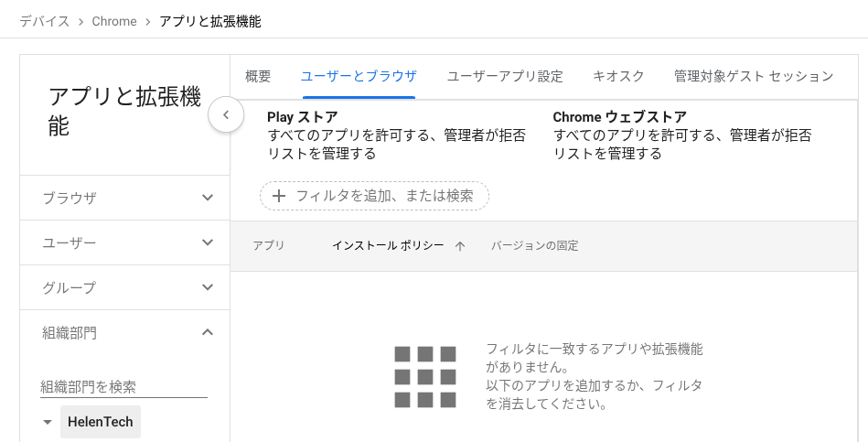This screenshot has height=442, width=868.
Task: Open the Play ストア permission settings
Action: 396,135
